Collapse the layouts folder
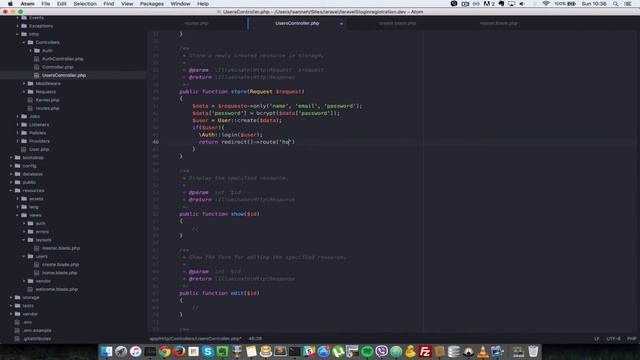The width and height of the screenshot is (640, 360). (x=24, y=240)
